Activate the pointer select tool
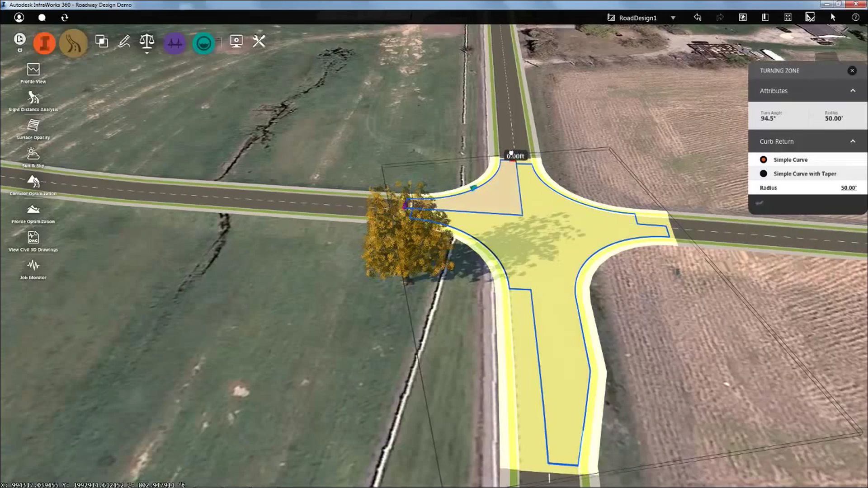868x488 pixels. click(833, 17)
